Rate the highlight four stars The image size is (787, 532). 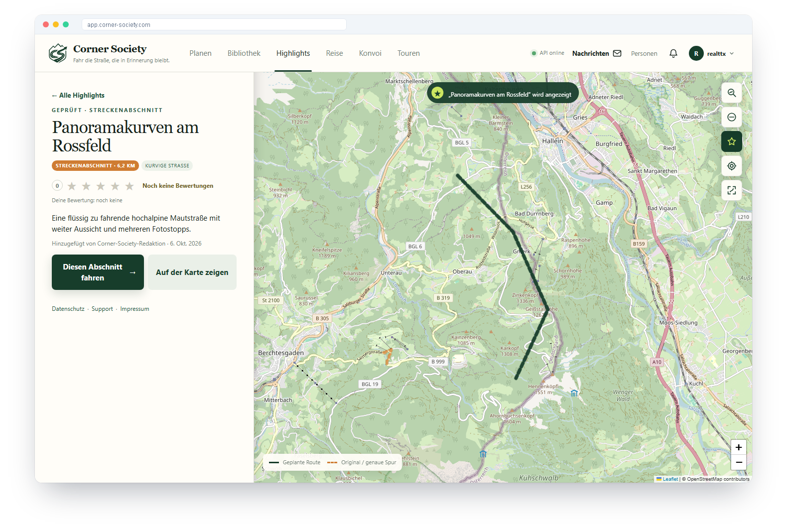point(115,186)
